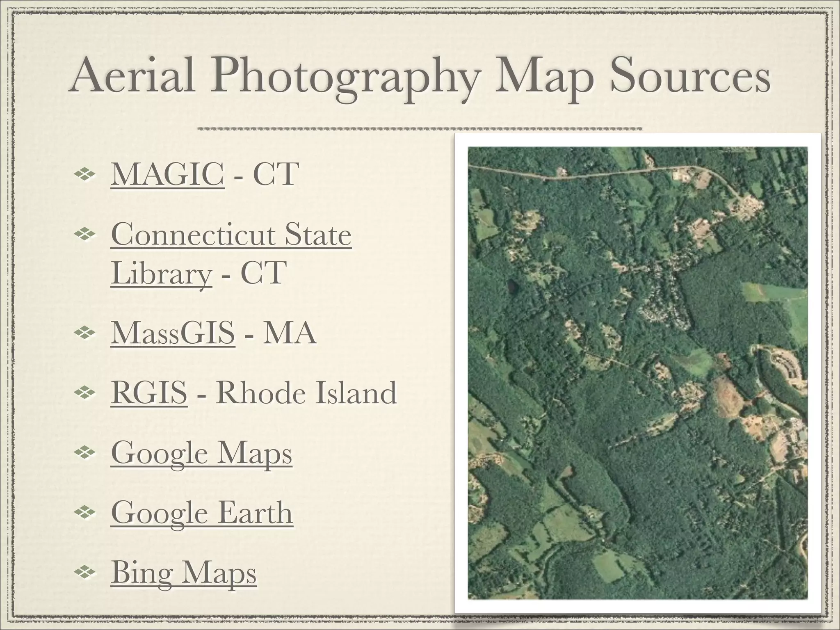Open the Google Earth link
The width and height of the screenshot is (840, 630).
coord(202,514)
